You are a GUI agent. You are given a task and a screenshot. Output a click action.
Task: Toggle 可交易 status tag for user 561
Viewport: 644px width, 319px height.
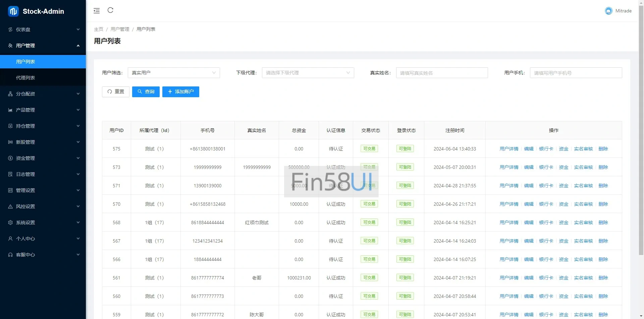pyautogui.click(x=369, y=278)
